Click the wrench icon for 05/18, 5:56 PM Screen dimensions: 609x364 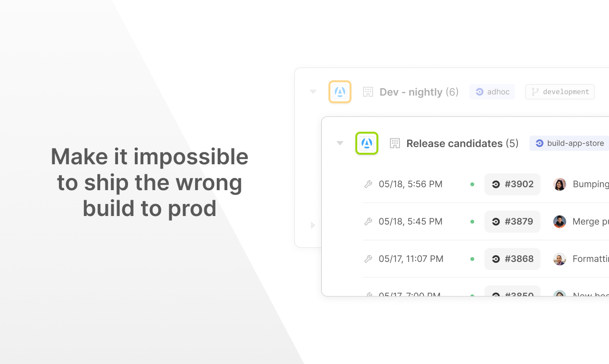click(x=368, y=184)
